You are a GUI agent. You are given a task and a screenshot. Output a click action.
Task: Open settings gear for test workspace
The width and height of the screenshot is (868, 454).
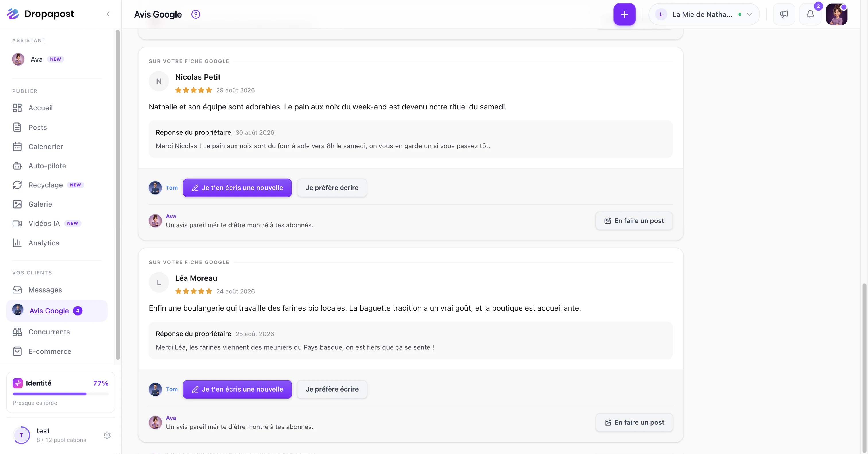coord(107,435)
